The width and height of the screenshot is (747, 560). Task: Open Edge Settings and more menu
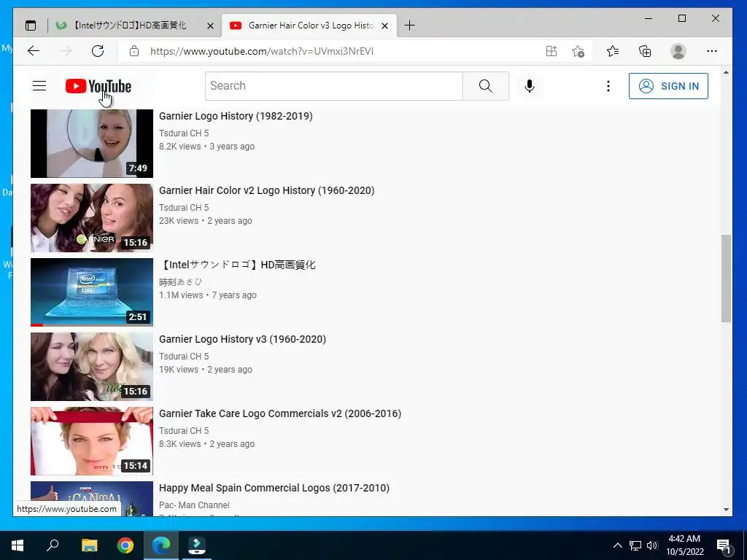coord(712,51)
